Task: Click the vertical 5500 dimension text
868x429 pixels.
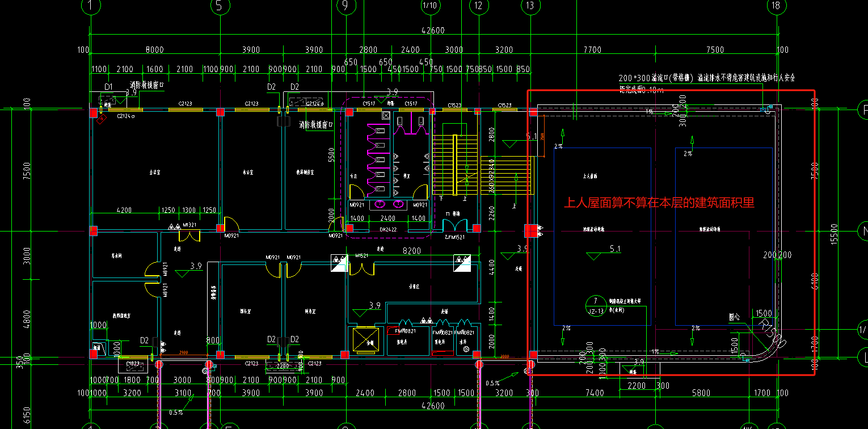Action: 332,156
